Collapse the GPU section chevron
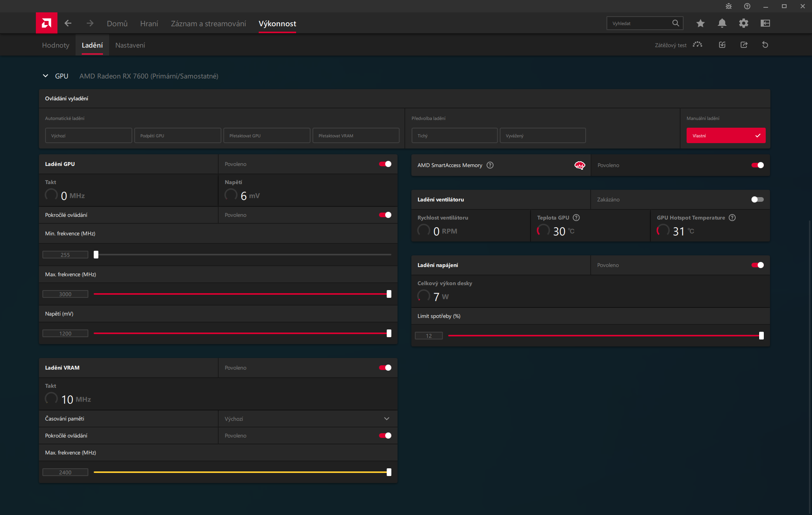This screenshot has height=515, width=812. click(x=45, y=76)
